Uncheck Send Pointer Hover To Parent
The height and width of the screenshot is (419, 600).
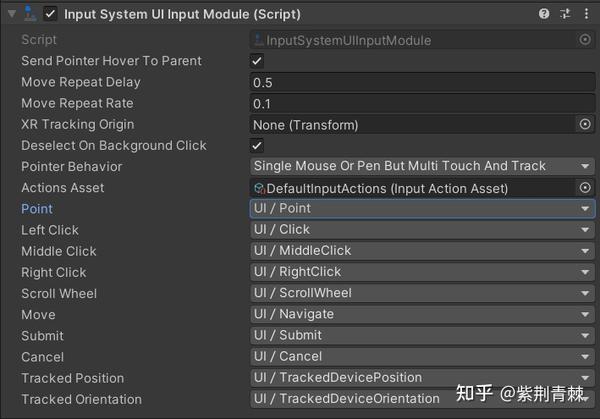pyautogui.click(x=257, y=61)
